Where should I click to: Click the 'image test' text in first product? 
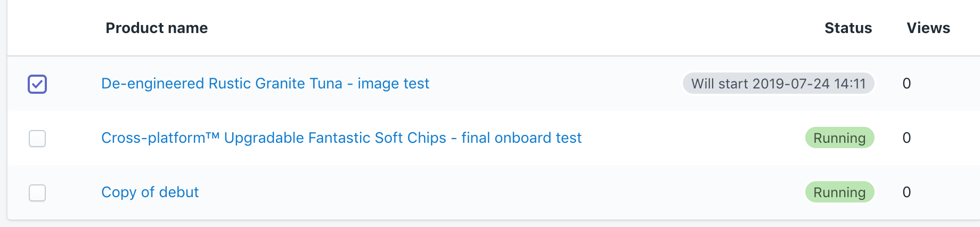(x=393, y=84)
